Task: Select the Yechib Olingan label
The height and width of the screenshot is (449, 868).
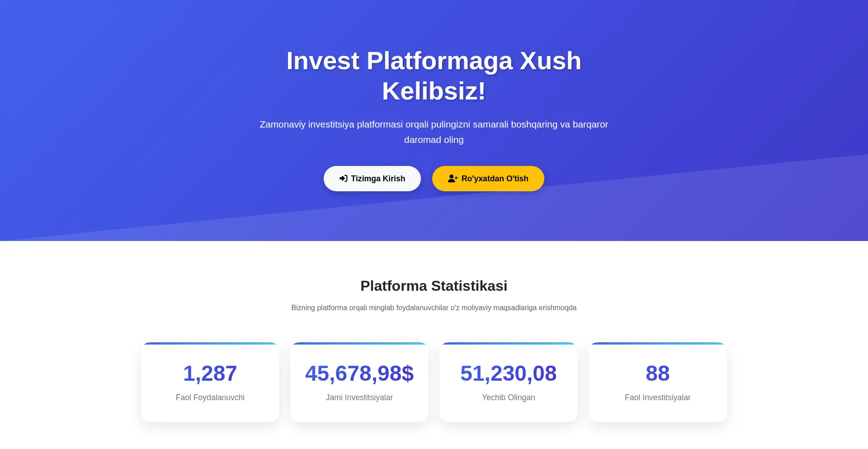Action: pyautogui.click(x=508, y=397)
